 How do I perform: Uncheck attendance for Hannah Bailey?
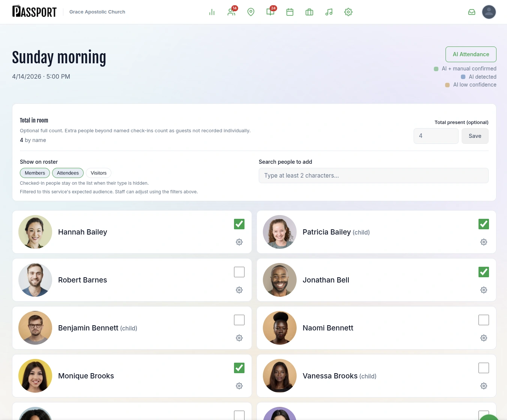(239, 224)
